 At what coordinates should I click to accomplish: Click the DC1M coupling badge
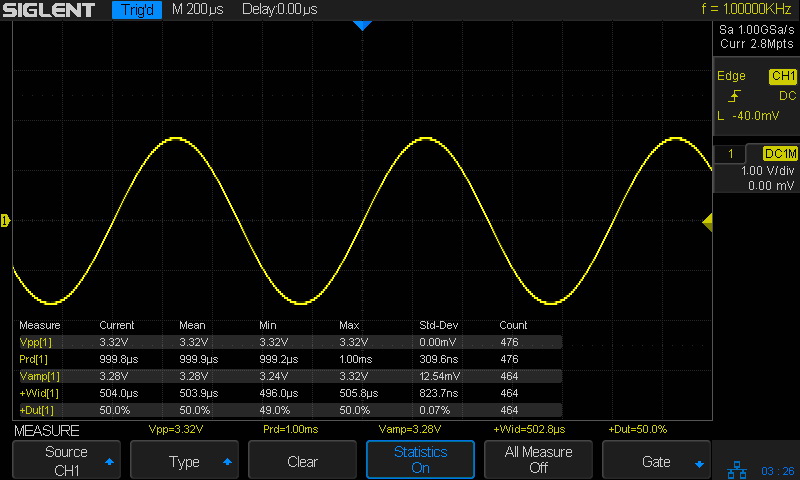click(779, 154)
